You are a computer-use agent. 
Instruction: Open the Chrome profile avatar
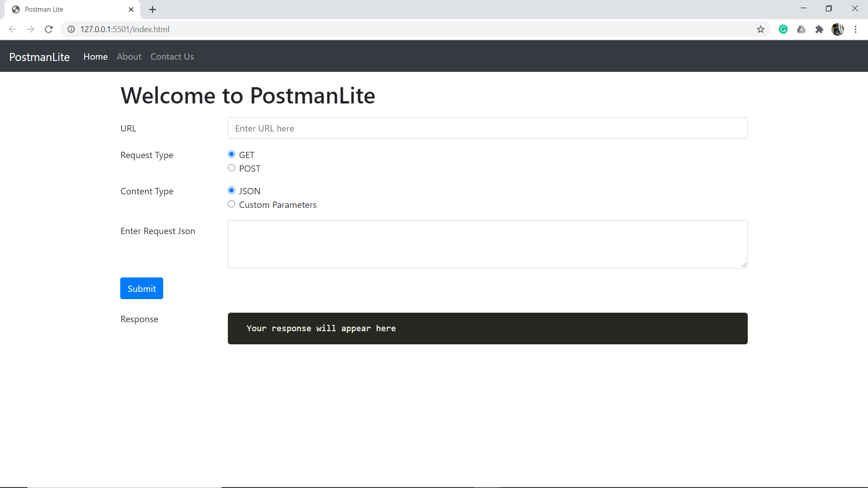point(838,29)
